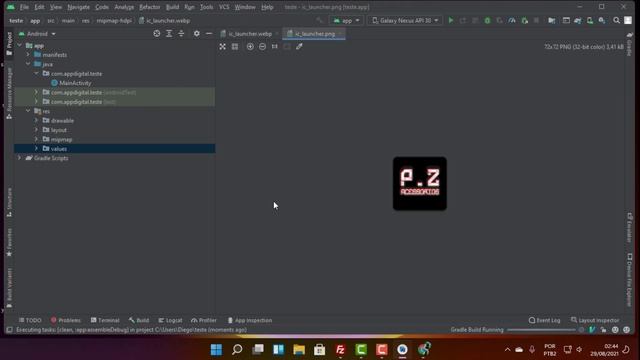The image size is (640, 360).
Task: Pick the color picker eyedropper tool
Action: click(299, 47)
